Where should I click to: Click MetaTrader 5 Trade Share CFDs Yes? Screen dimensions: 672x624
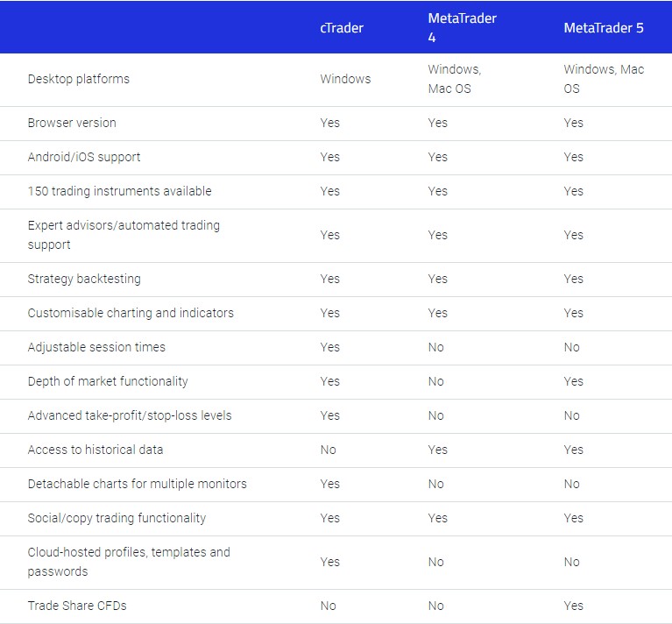pyautogui.click(x=573, y=606)
